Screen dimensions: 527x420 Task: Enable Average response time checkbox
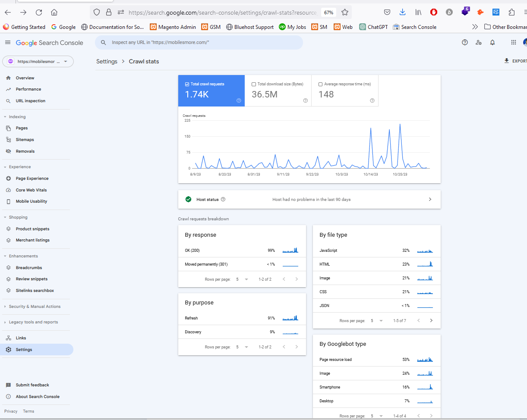pyautogui.click(x=320, y=84)
